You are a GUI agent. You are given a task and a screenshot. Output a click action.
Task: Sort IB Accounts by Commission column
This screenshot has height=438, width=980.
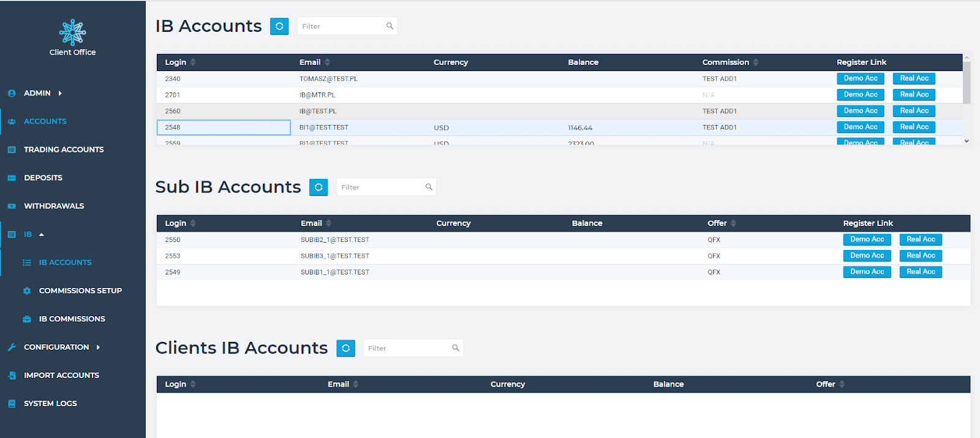pyautogui.click(x=756, y=62)
